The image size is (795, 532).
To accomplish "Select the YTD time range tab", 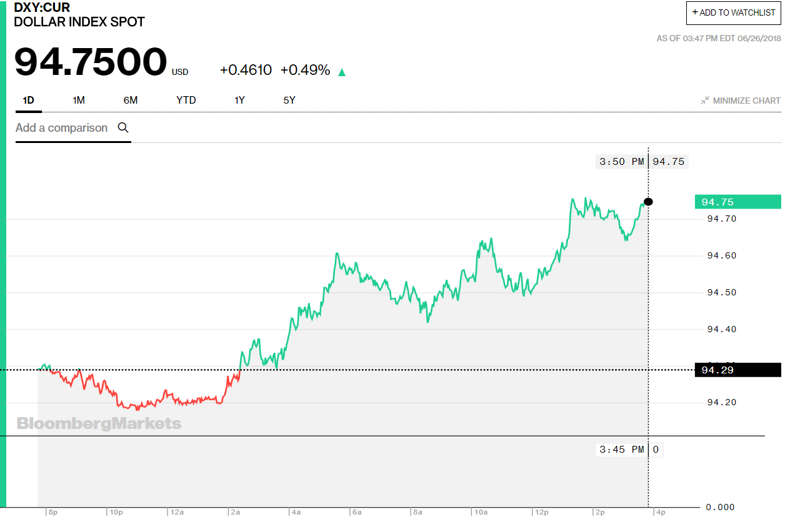I will 186,100.
